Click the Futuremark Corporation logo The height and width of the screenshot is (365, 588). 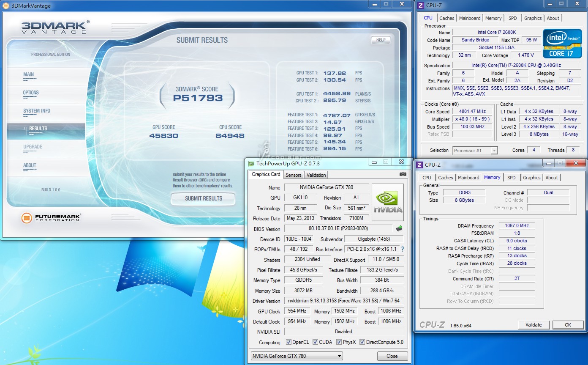[51, 218]
